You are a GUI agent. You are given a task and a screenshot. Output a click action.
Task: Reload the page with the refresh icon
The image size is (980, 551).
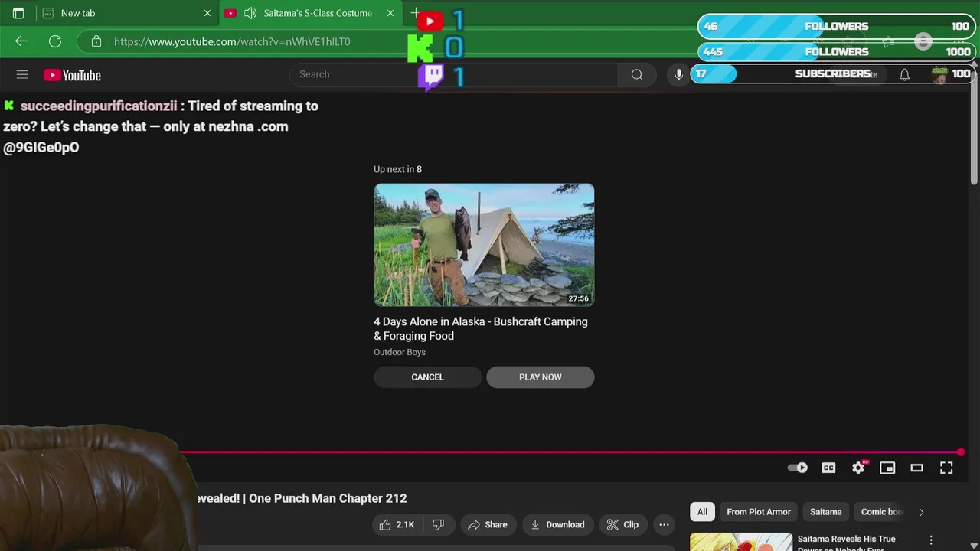tap(55, 41)
